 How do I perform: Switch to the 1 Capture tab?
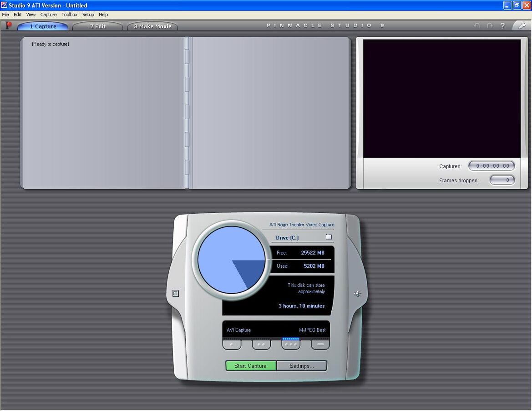(43, 26)
